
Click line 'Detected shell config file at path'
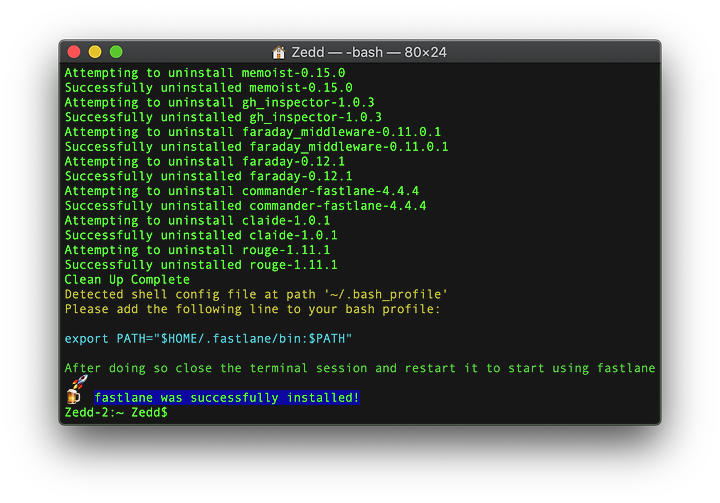click(256, 294)
